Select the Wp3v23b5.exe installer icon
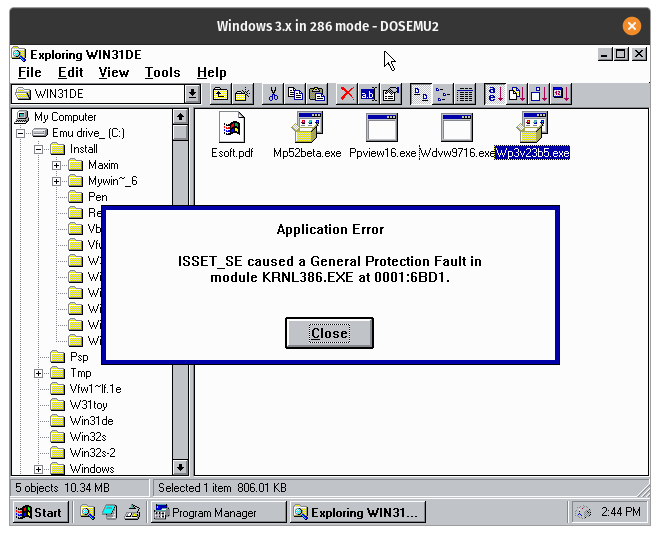 pyautogui.click(x=532, y=127)
